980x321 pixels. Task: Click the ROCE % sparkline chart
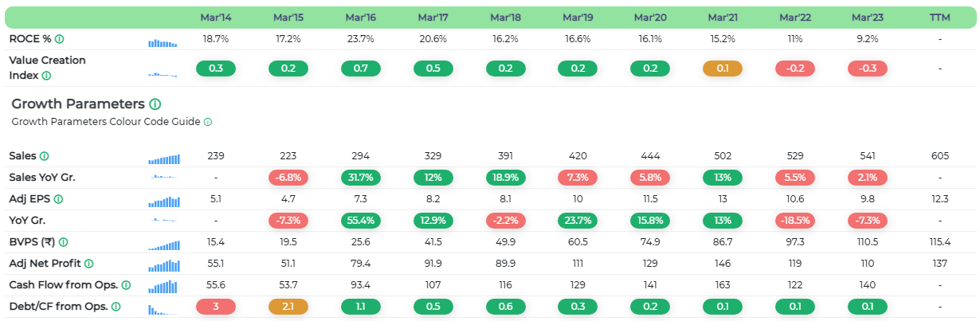(163, 41)
